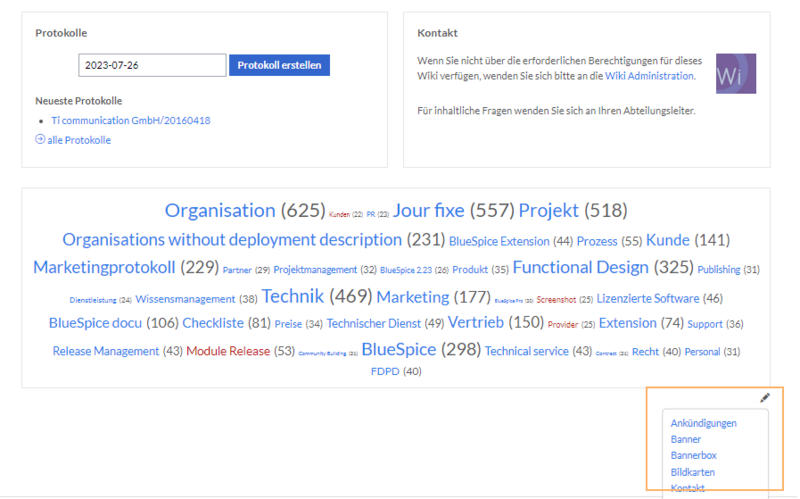800x499 pixels.
Task: Select Bannerbox from the list
Action: (x=693, y=455)
